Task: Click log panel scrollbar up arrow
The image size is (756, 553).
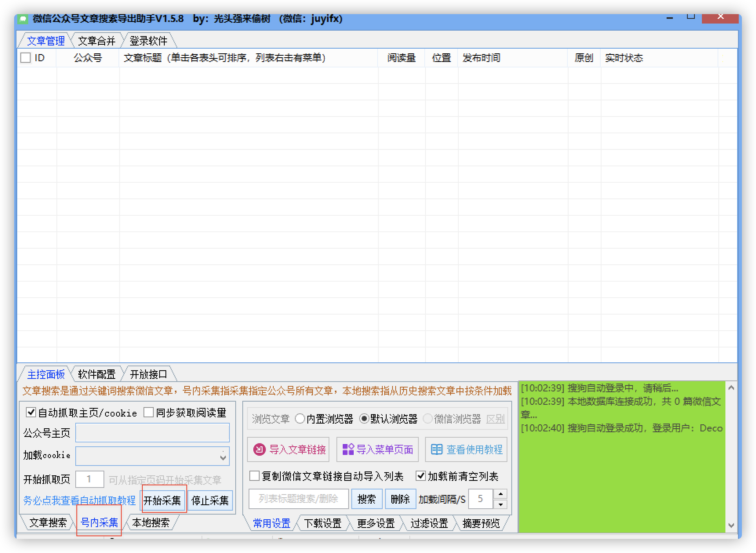Action: pos(731,387)
